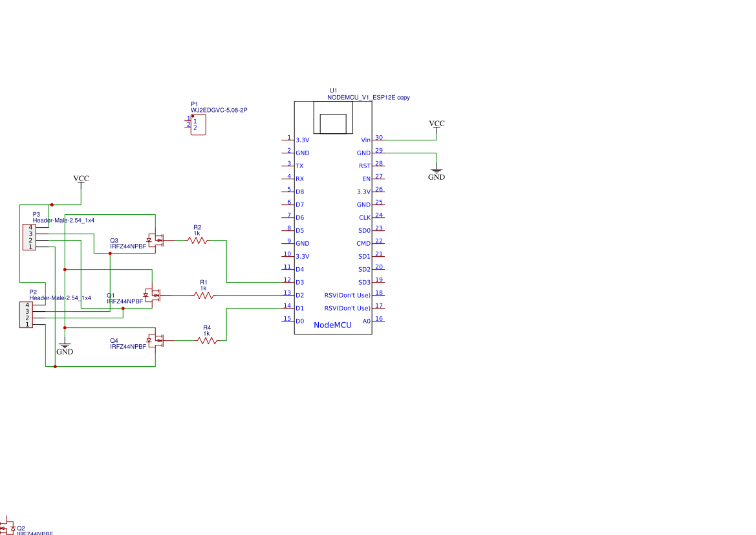The height and width of the screenshot is (535, 756).
Task: Select the D4 pin label
Action: click(300, 270)
